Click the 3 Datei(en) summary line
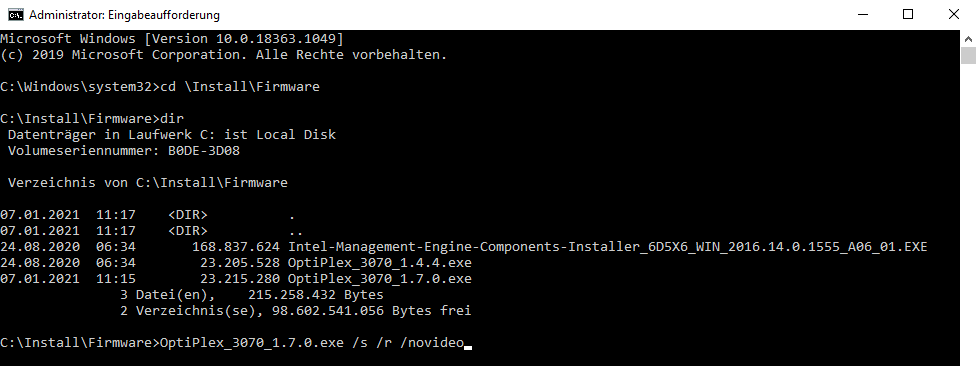977x366 pixels. (252, 294)
